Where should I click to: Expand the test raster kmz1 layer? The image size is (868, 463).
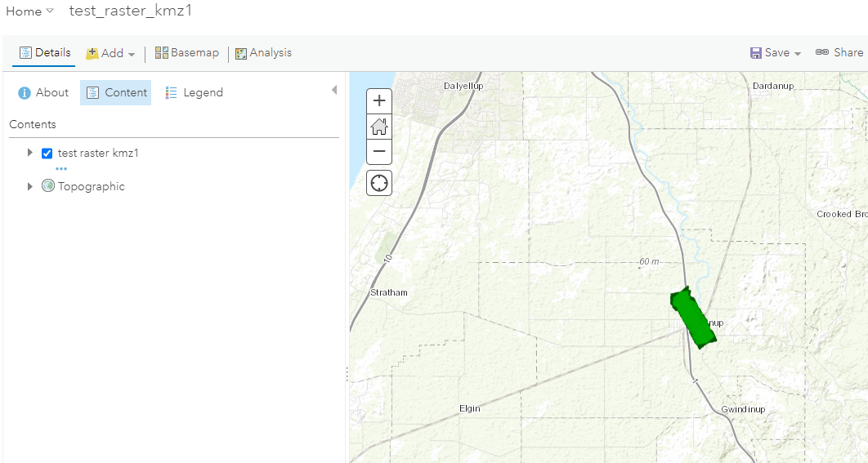coord(30,153)
